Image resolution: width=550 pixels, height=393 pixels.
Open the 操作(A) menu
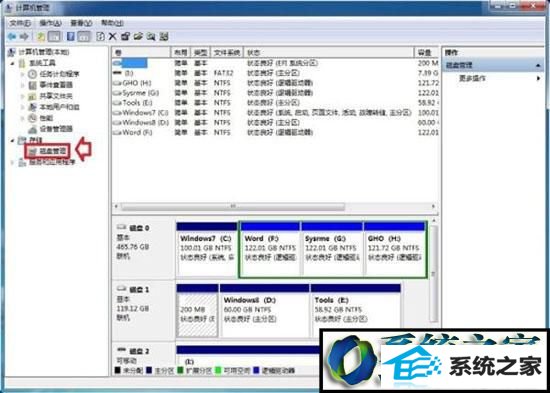51,23
